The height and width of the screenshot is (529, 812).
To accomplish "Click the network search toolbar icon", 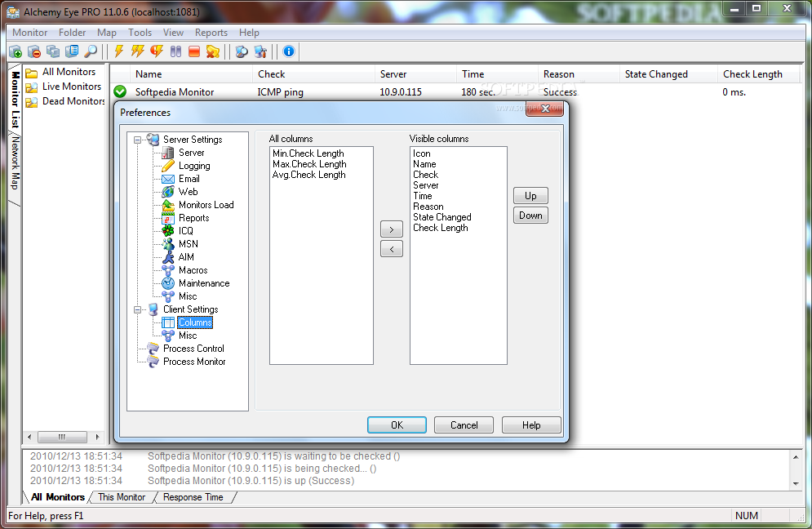I will tap(242, 51).
